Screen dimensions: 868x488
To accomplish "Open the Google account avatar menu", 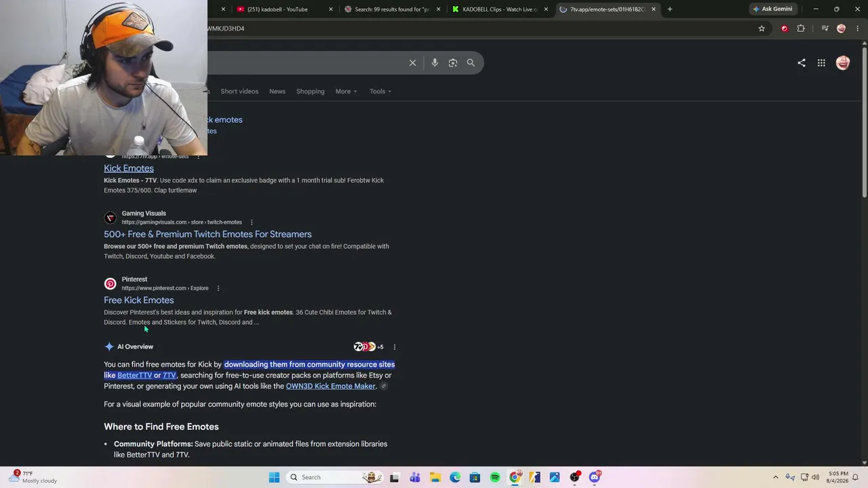I will pos(843,63).
